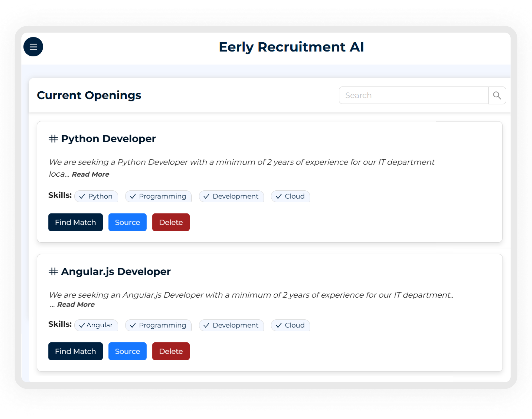Click the checkmark on the Development skill chip

pos(206,196)
